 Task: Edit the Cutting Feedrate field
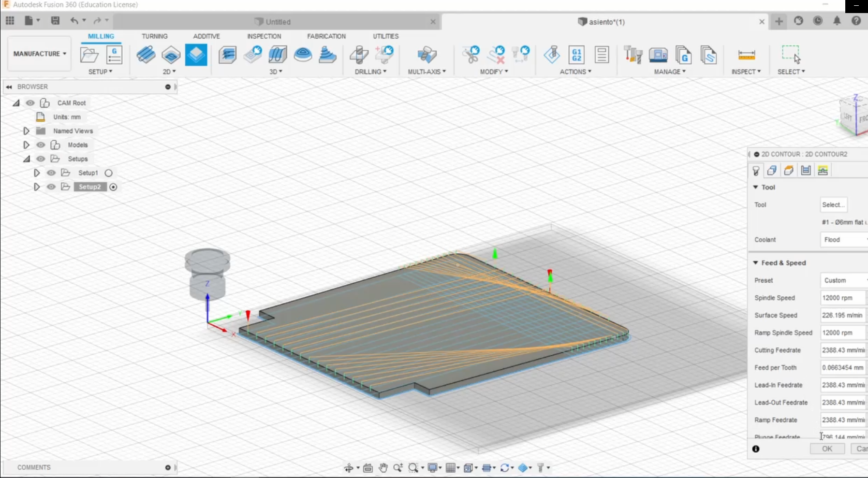843,350
